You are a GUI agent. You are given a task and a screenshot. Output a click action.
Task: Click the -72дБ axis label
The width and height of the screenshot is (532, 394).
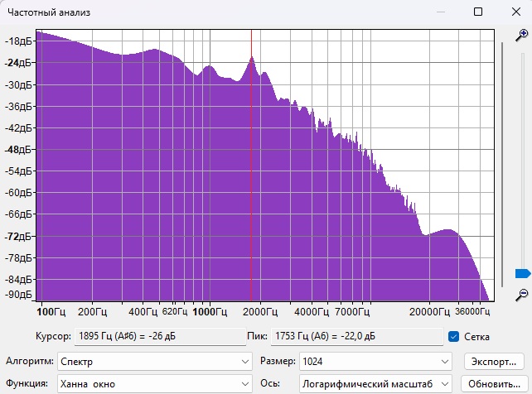click(x=19, y=236)
